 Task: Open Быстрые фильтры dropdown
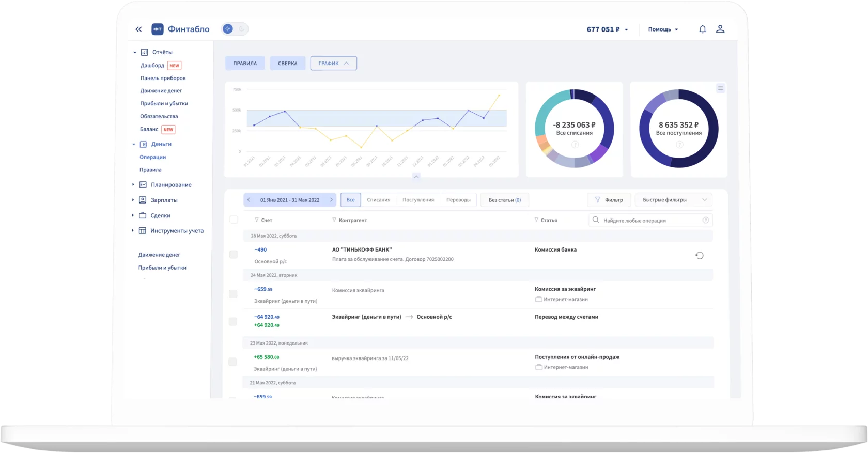[673, 200]
